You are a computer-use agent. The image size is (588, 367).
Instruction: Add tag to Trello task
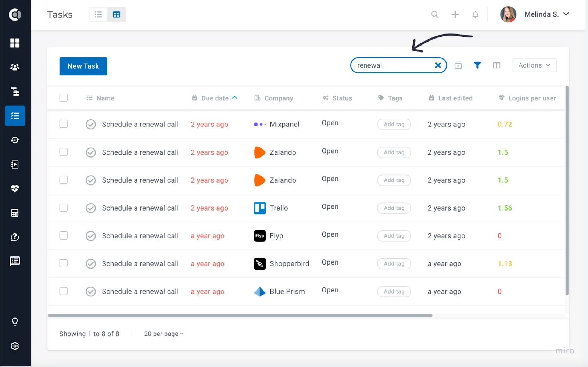tap(394, 208)
